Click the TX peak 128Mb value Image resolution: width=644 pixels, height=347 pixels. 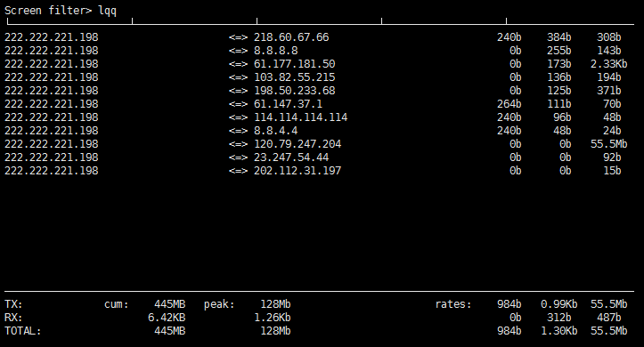click(x=275, y=304)
